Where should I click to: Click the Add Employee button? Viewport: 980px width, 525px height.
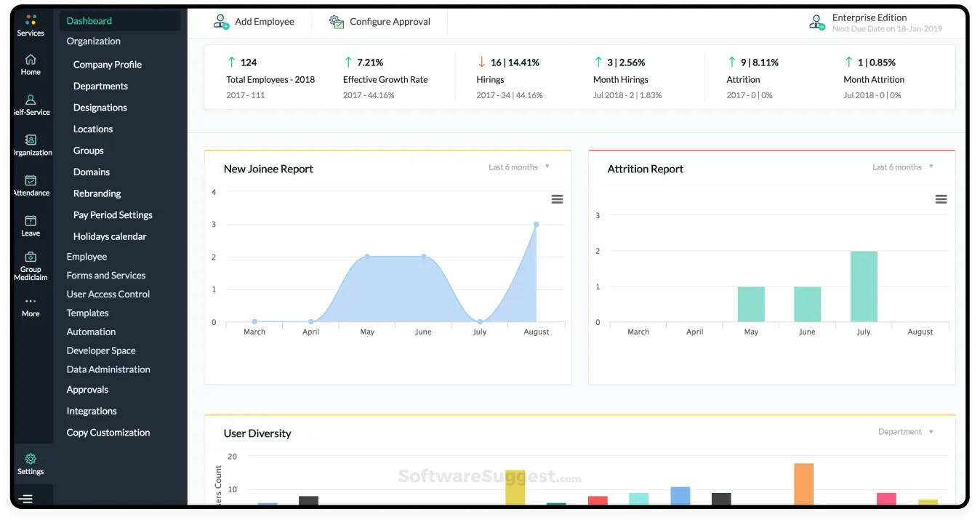click(x=254, y=22)
